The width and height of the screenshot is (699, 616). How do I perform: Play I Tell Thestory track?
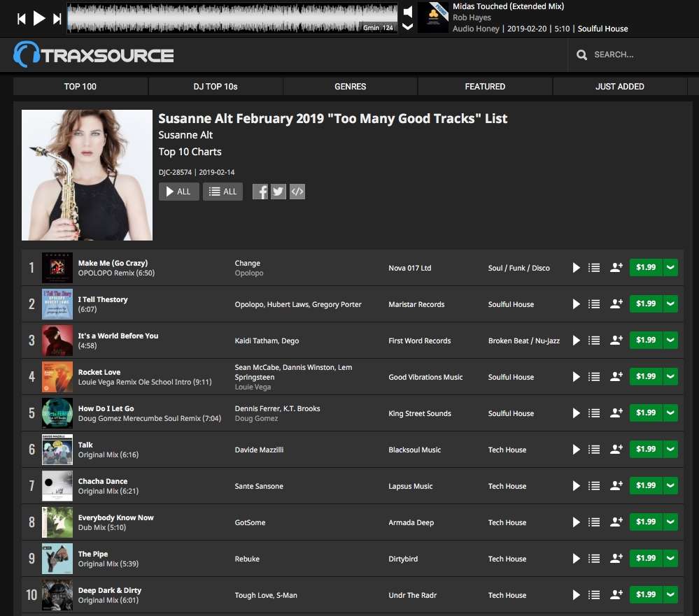point(576,304)
